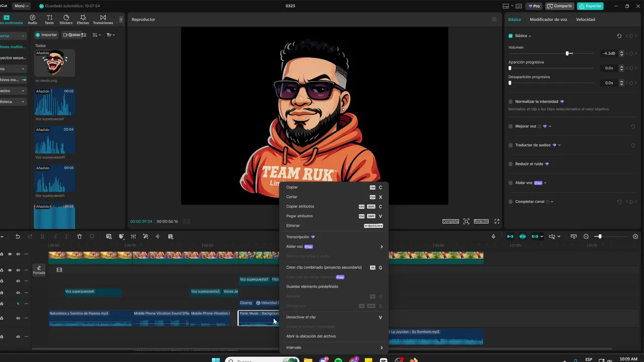
Task: Open the keyboard shortcuts icon in the title bar
Action: pyautogui.click(x=519, y=6)
